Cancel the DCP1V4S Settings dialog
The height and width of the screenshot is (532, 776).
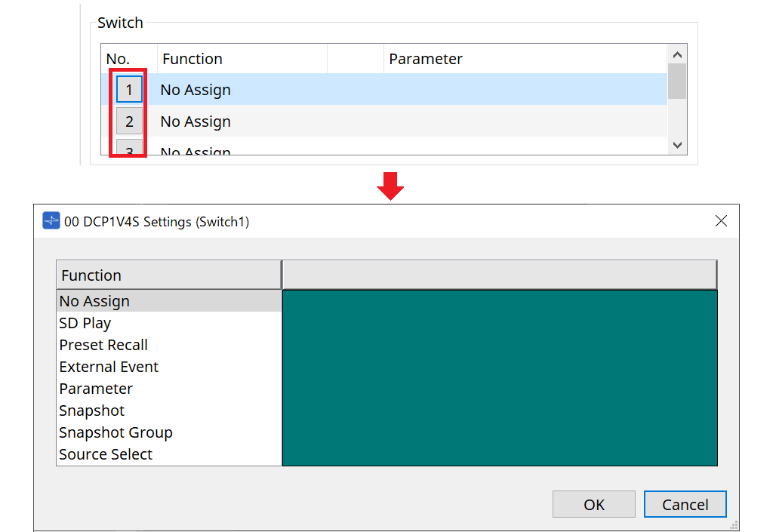685,505
